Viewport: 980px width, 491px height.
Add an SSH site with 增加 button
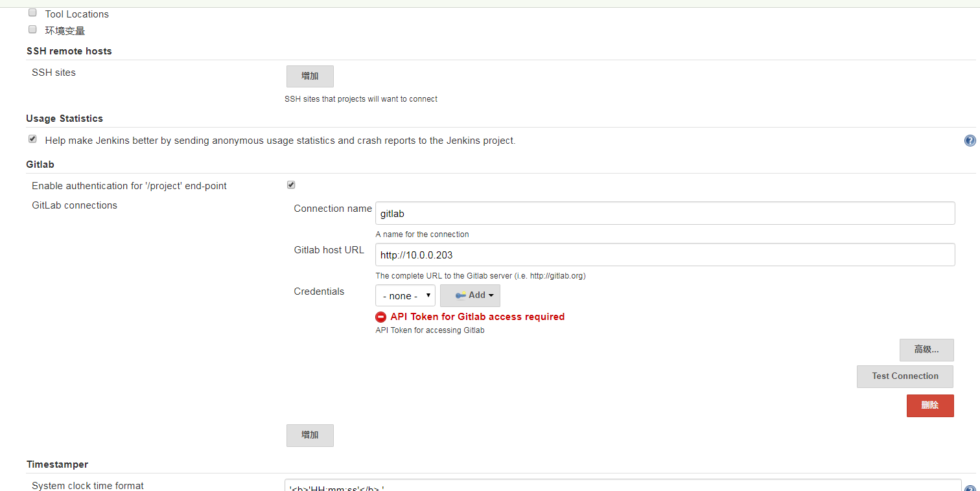(310, 76)
